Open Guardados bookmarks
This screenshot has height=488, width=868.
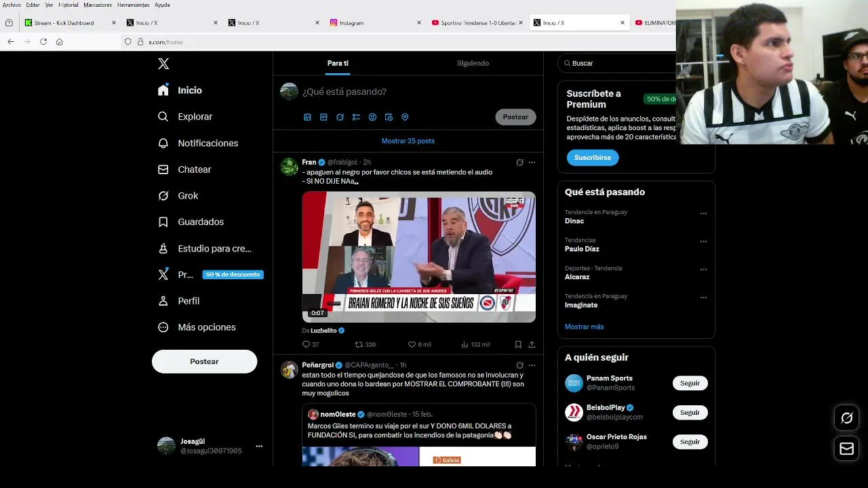click(x=191, y=222)
